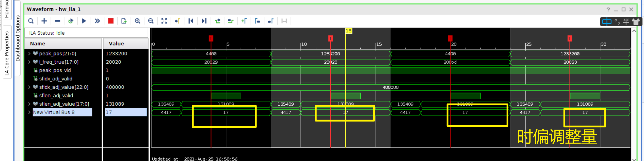The image size is (644, 161).
Task: Jump to next transition
Action: tap(231, 21)
